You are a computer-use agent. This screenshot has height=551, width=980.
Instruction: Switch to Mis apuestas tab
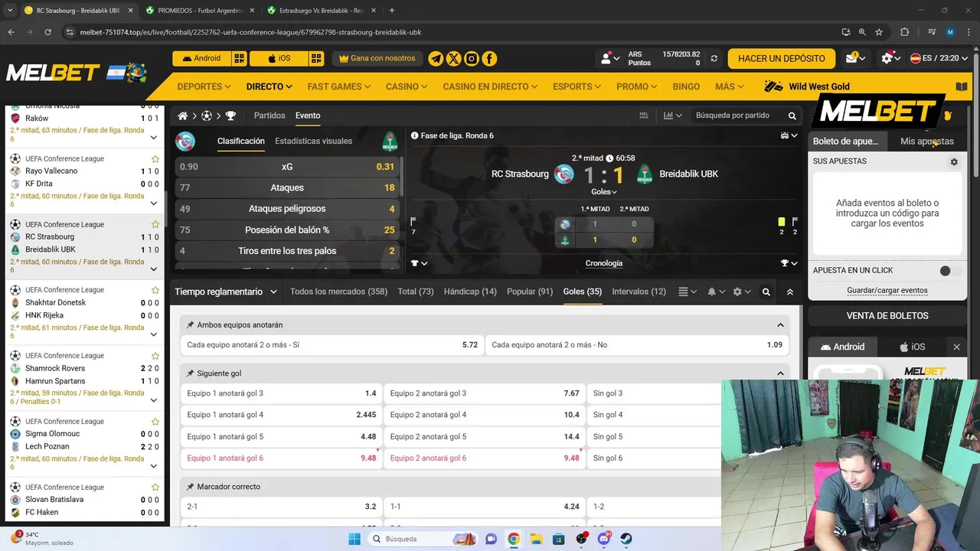(x=927, y=141)
